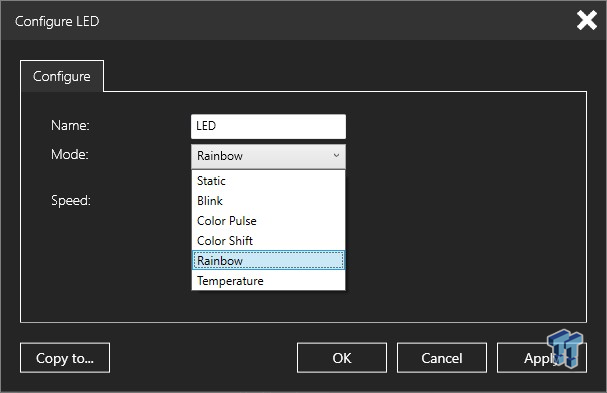Choose the highlighted Rainbow list item
This screenshot has height=393, width=607.
click(268, 261)
